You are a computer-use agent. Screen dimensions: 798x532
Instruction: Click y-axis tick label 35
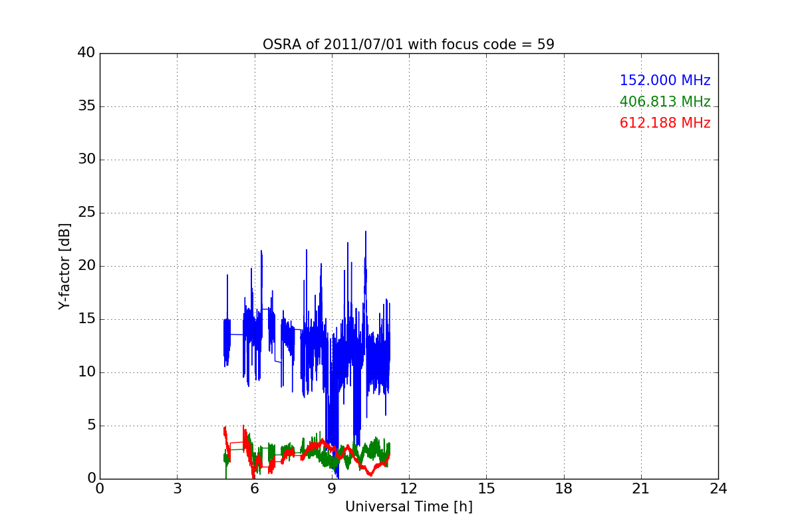click(x=86, y=106)
